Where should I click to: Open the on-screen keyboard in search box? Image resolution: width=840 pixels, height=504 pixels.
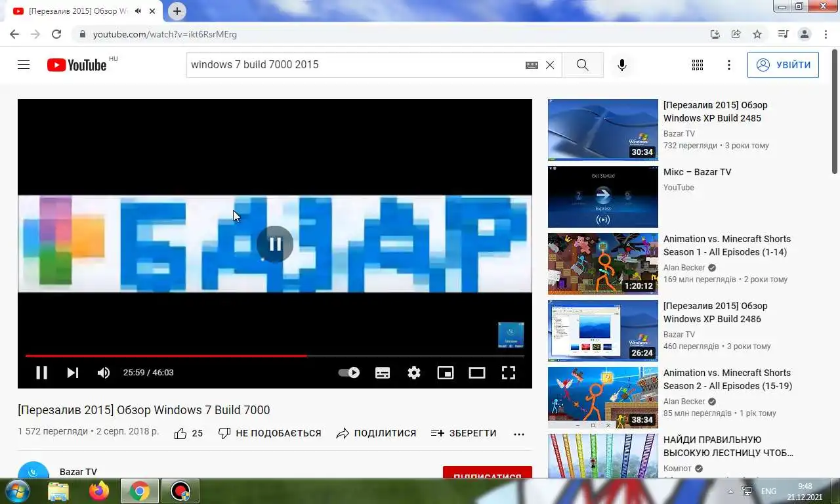pos(532,65)
